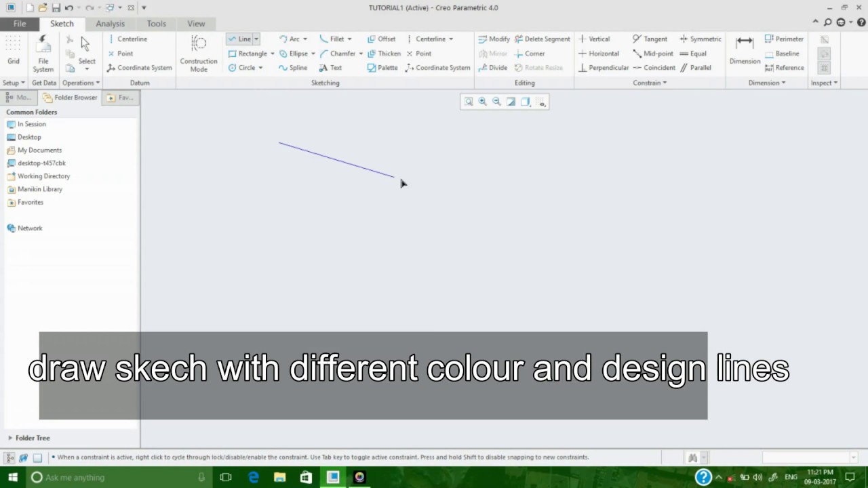Expand the Chamfer type dropdown
Viewport: 868px width, 488px height.
361,54
